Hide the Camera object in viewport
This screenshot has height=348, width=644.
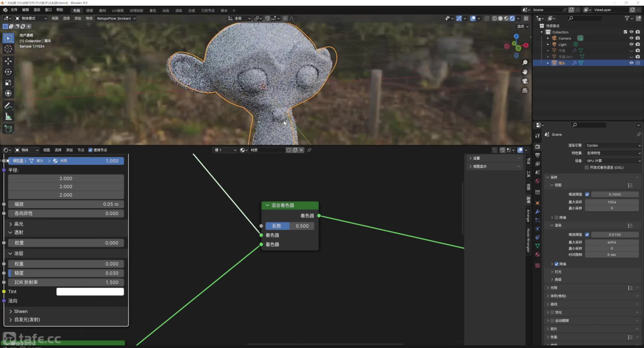coord(631,38)
